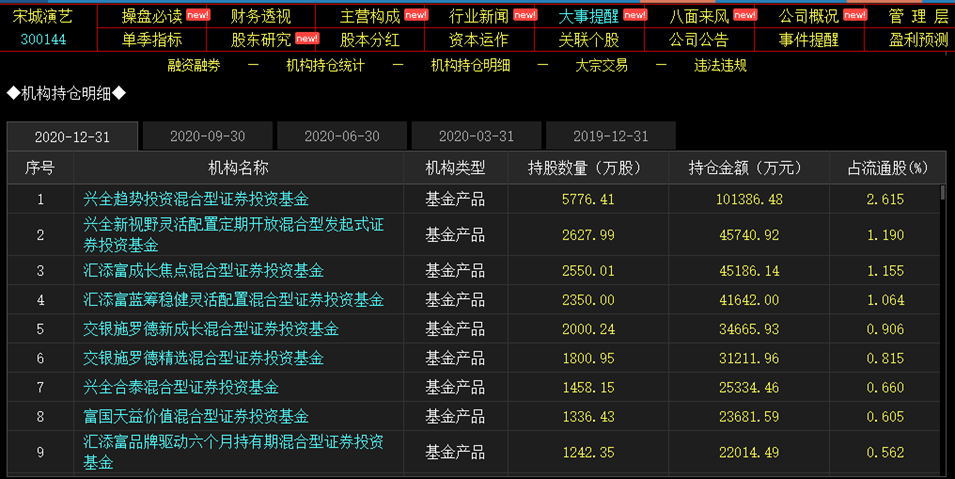Select the 1242.35 share quantity cell
This screenshot has width=955, height=479.
point(588,453)
